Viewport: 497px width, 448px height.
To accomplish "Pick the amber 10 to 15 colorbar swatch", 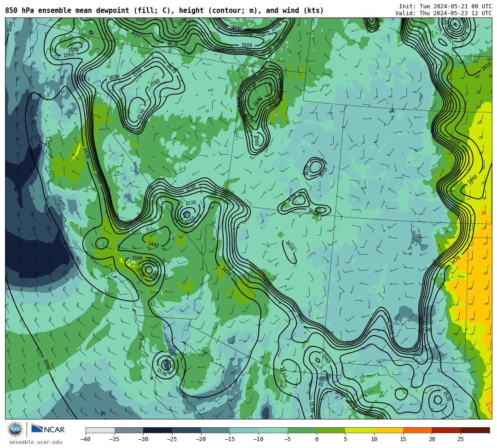I will pyautogui.click(x=388, y=430).
